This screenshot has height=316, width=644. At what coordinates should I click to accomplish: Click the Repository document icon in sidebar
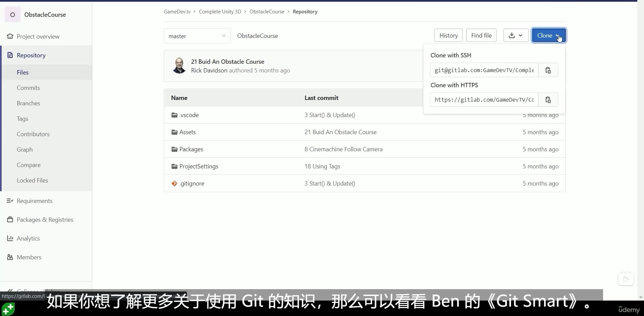coord(10,55)
